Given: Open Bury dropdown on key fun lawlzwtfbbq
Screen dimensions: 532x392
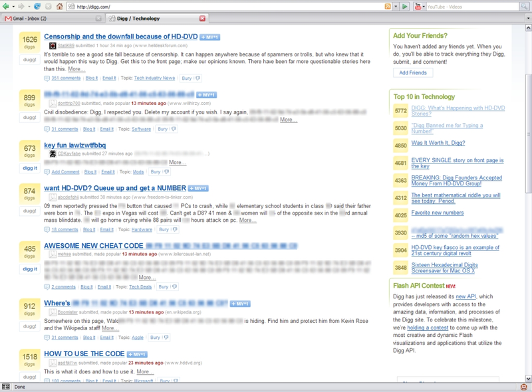Looking at the screenshot, I should coord(166,172).
